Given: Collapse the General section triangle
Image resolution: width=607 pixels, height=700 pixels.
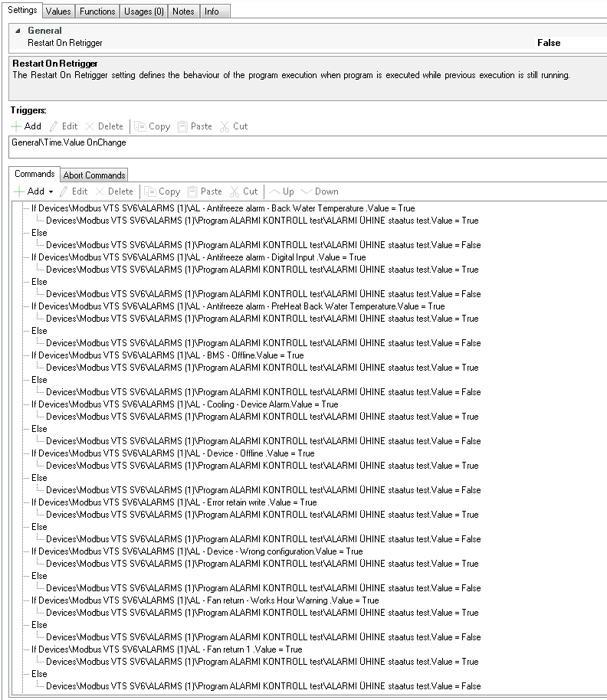Looking at the screenshot, I should click(x=18, y=31).
